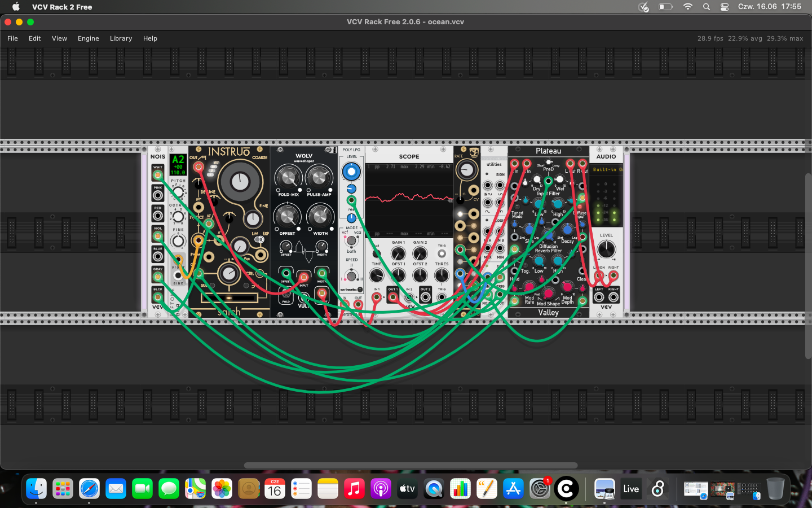Click the Poly LPG blue LEVEL knob
The width and height of the screenshot is (812, 508).
(x=351, y=171)
